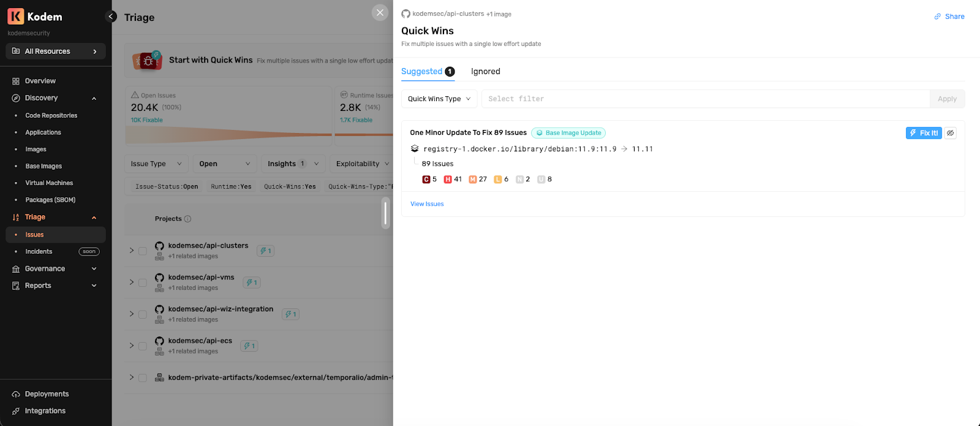The image size is (980, 426).
Task: Switch to the Suggested tab
Action: [x=428, y=72]
